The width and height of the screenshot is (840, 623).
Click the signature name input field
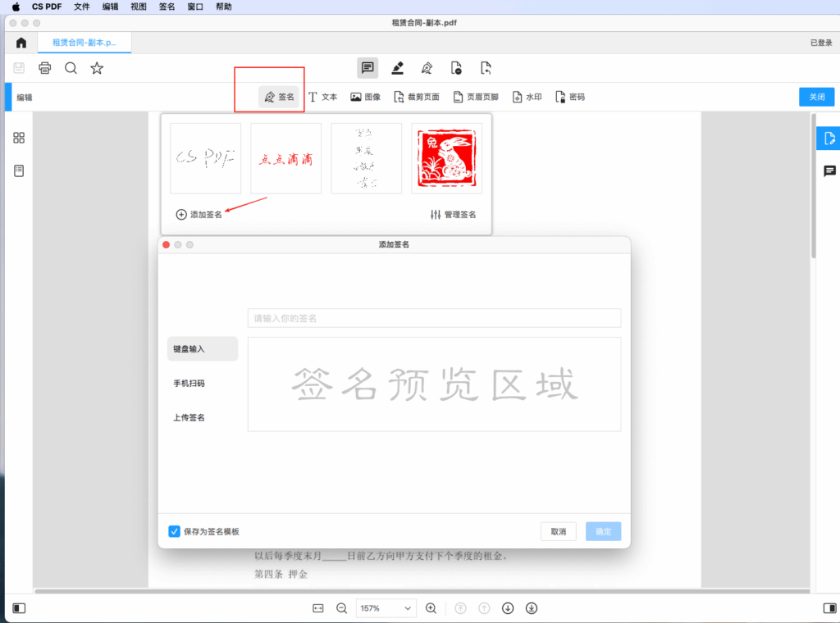[x=435, y=318]
